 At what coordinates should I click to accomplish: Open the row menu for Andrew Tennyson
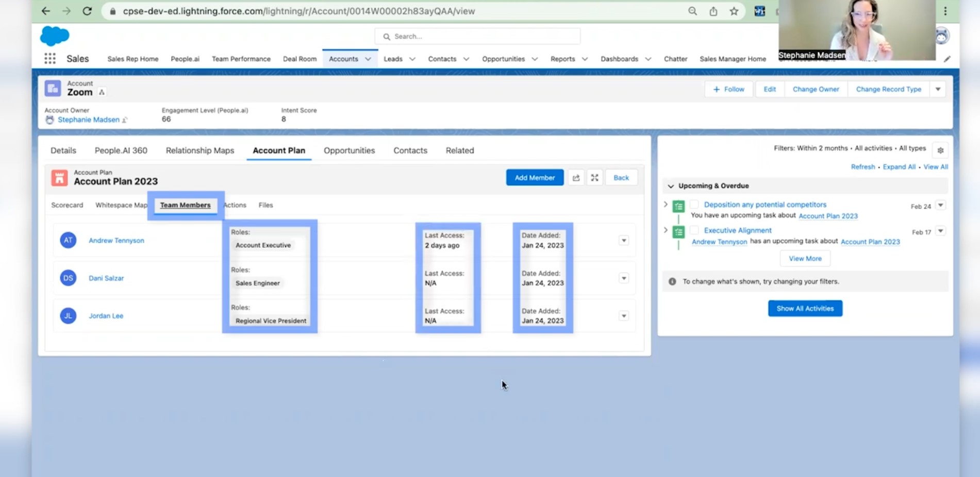[x=624, y=240]
